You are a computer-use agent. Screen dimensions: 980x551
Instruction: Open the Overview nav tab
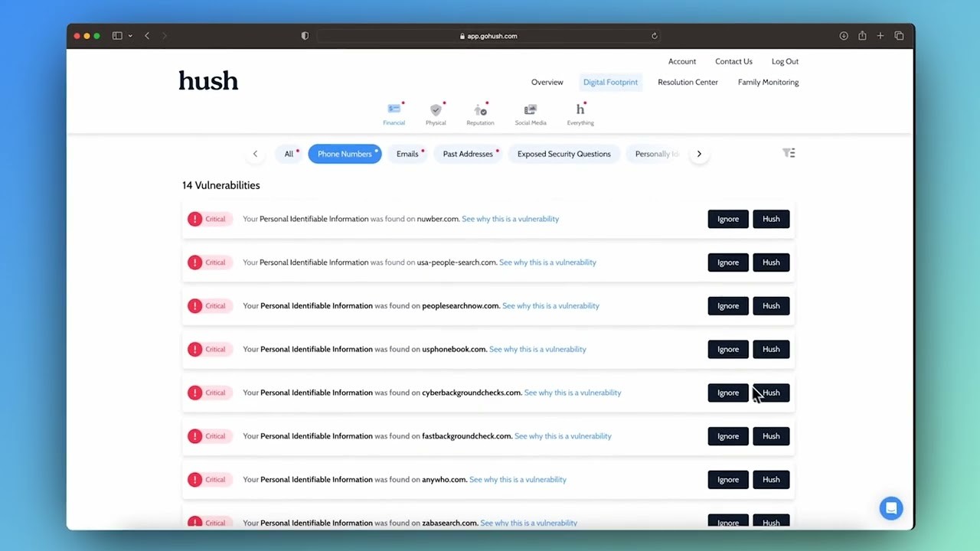[x=547, y=82]
